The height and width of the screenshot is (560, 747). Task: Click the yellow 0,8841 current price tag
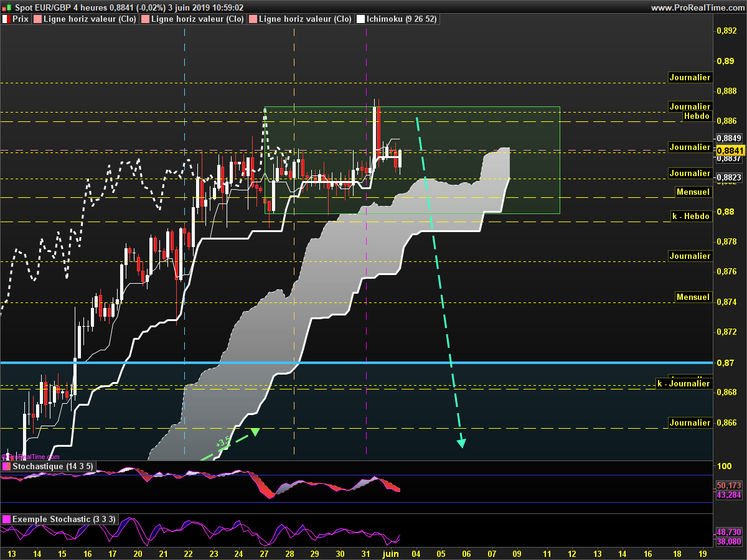coord(731,151)
